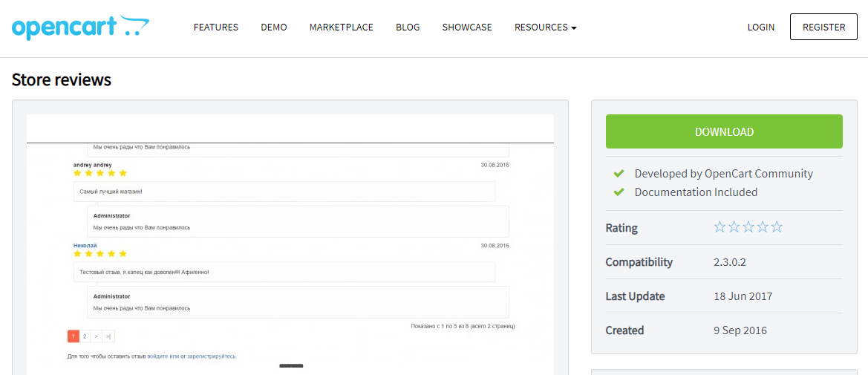868x375 pixels.
Task: Open the OpenCart logo home link
Action: pos(80,27)
